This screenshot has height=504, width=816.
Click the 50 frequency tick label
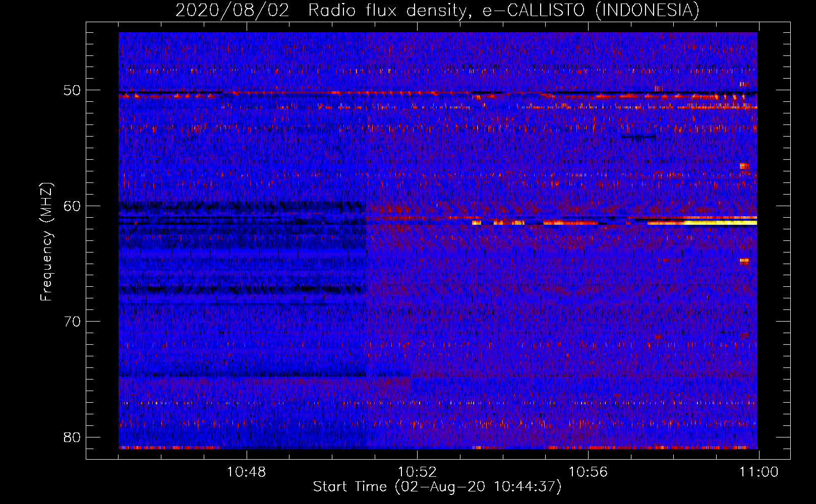(x=72, y=91)
